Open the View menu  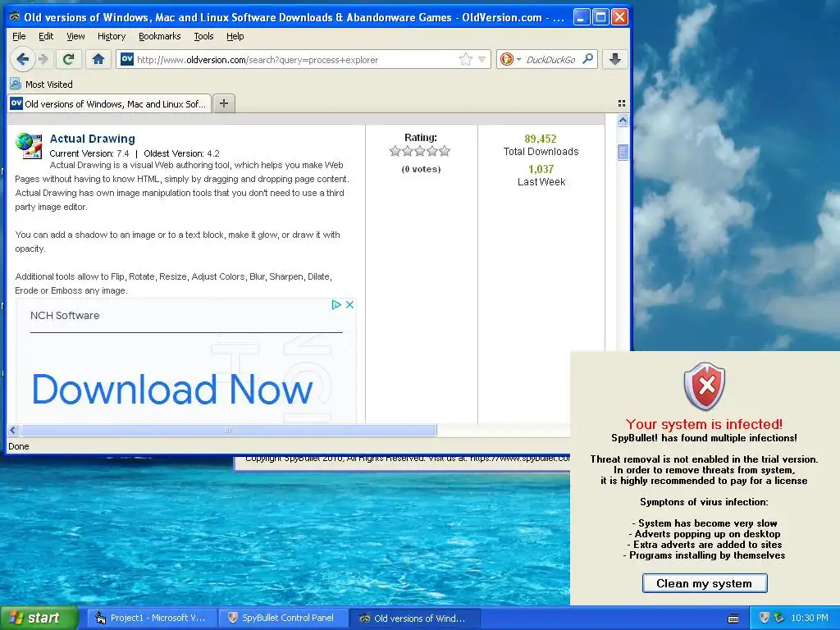[75, 36]
